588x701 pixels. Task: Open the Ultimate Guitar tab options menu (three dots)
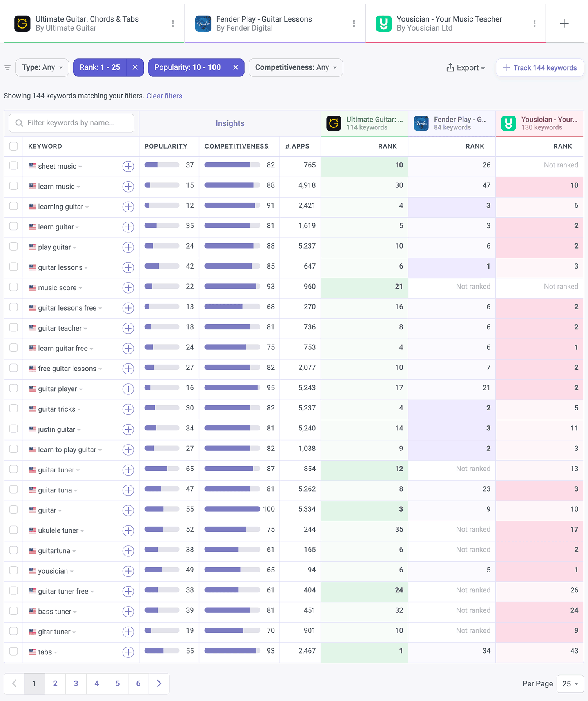(x=173, y=24)
